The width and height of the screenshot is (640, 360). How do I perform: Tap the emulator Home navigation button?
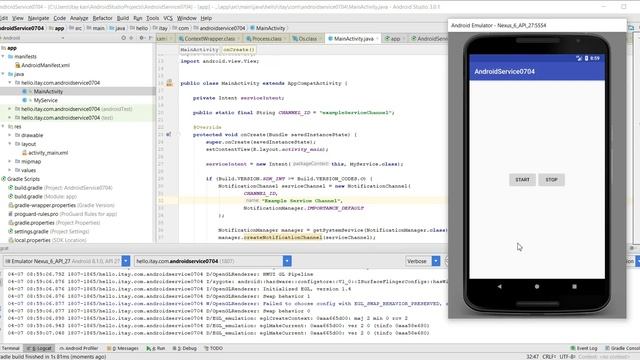[x=537, y=287]
